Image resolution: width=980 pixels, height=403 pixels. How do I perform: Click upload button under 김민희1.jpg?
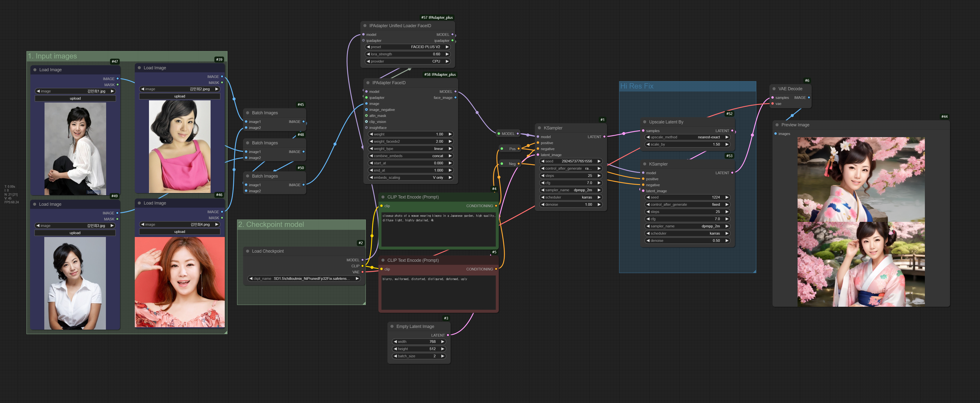tap(75, 98)
